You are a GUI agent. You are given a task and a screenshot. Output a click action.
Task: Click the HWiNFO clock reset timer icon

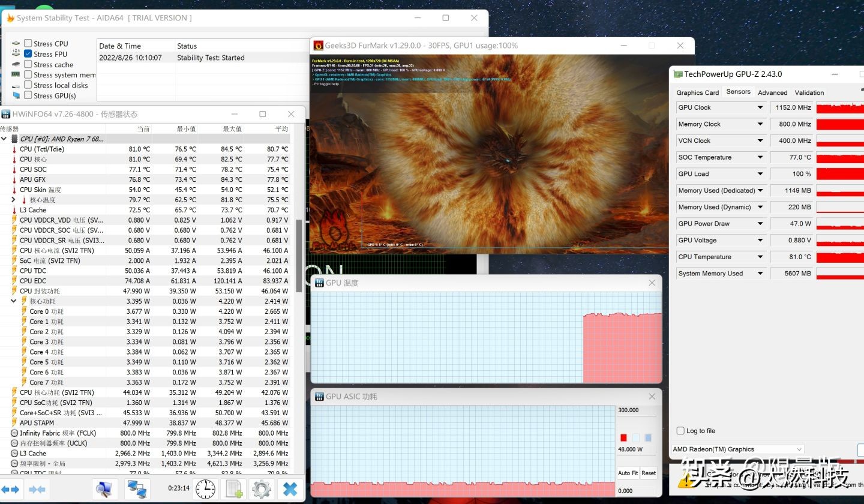click(x=205, y=489)
